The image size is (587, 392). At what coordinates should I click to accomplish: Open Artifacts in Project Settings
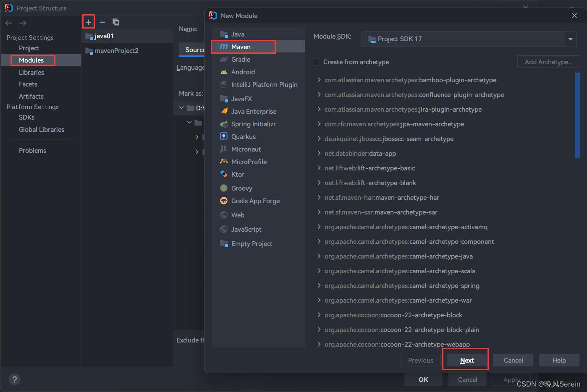[31, 97]
